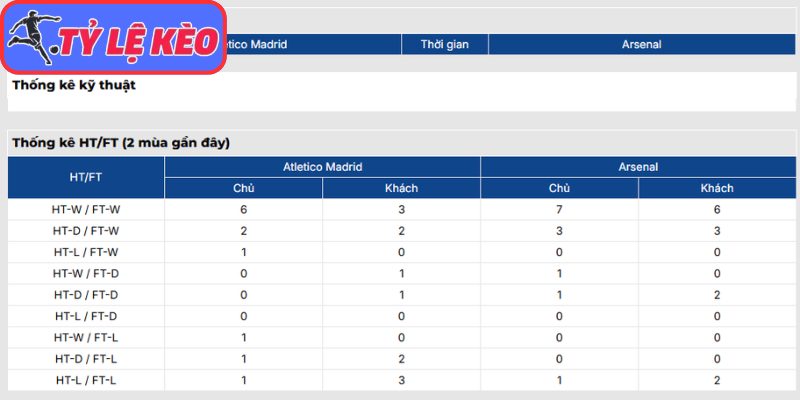This screenshot has height=400, width=800.
Task: Select the HT-D / FT-W row label
Action: coord(86,231)
